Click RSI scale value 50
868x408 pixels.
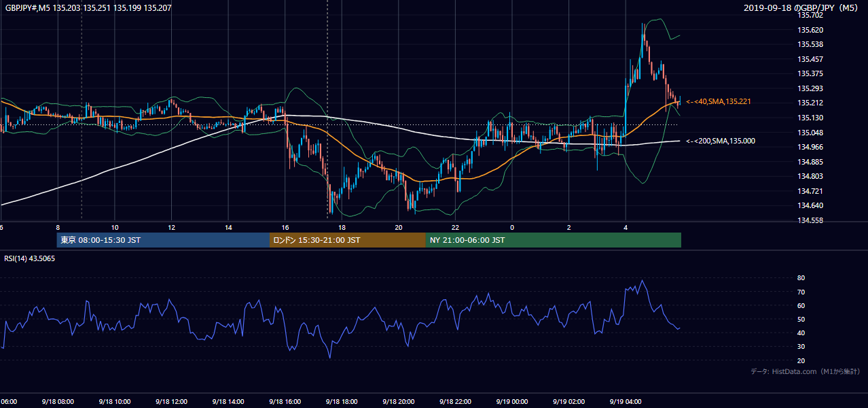coord(801,320)
